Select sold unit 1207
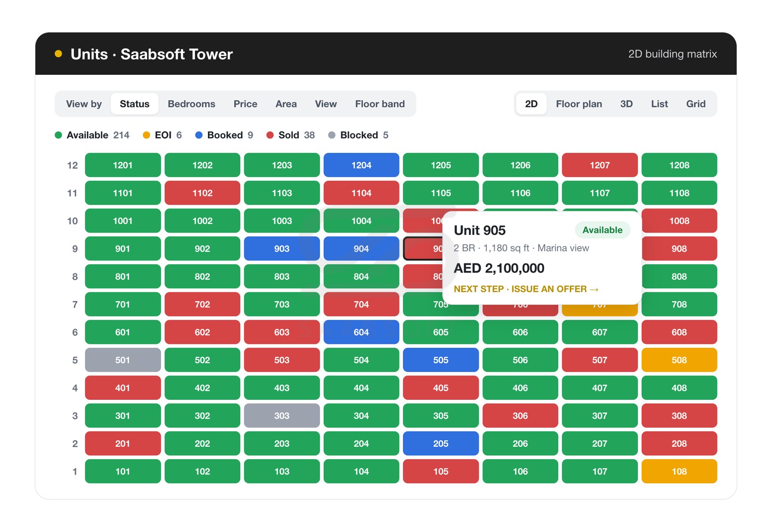The image size is (772, 532). [600, 165]
